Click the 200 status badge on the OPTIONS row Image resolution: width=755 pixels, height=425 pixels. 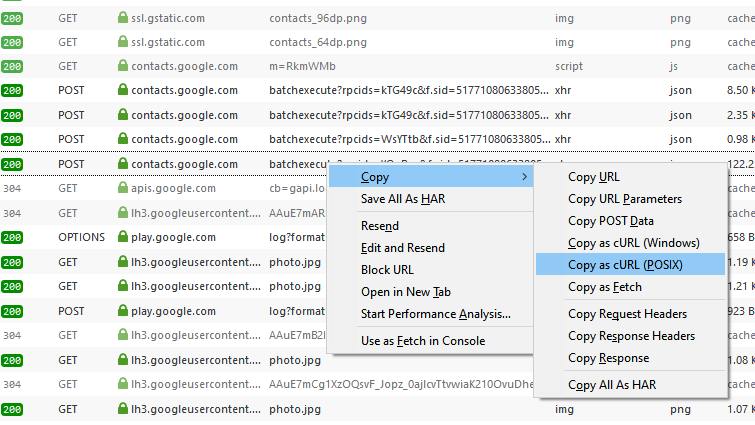[13, 237]
